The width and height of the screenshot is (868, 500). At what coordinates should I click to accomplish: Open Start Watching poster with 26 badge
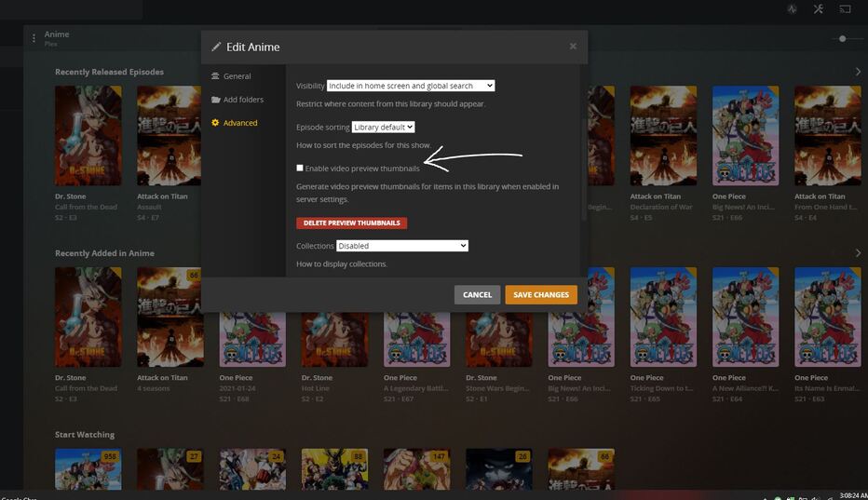pos(499,469)
